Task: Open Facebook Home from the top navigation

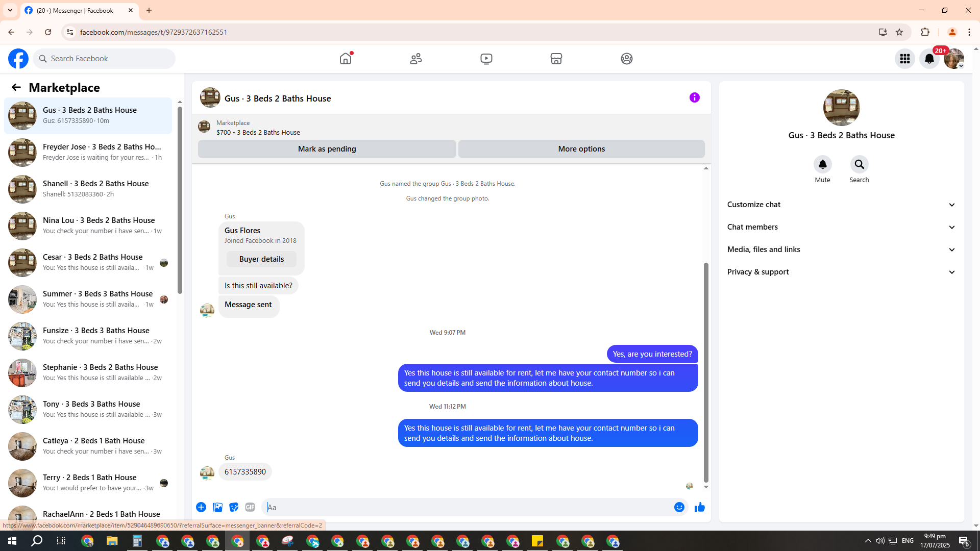Action: 346,59
